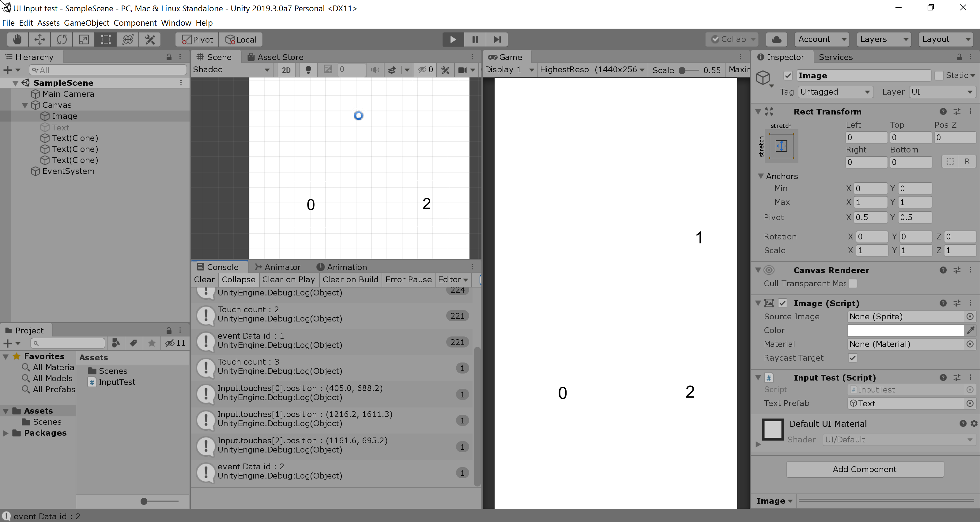Viewport: 980px width, 522px height.
Task: Select the Rotate tool
Action: coord(62,39)
